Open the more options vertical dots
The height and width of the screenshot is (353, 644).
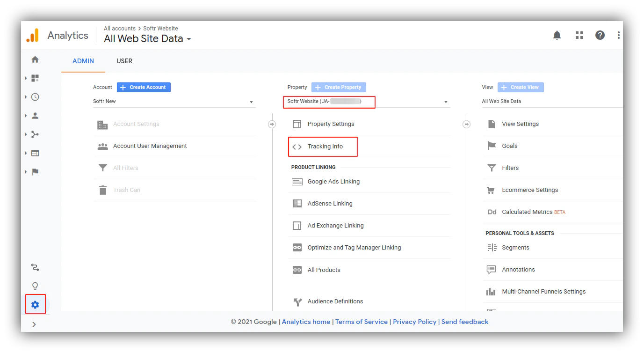coord(619,35)
